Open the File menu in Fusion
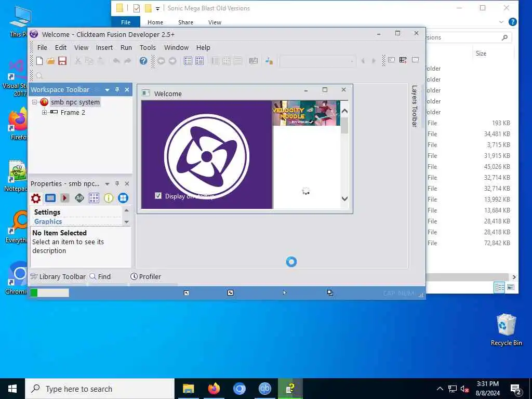 (42, 47)
